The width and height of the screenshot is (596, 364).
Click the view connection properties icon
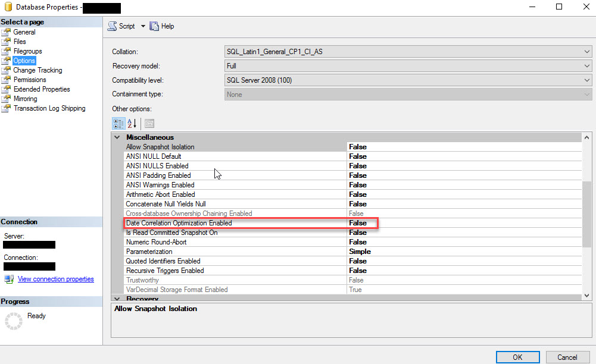pos(9,279)
